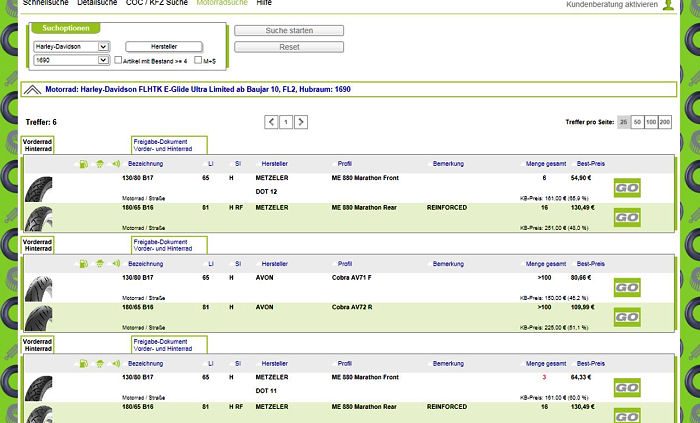Screen dimensions: 700x423
Task: Click the GO button for Metzeler 64,33 € tire
Action: (x=627, y=388)
